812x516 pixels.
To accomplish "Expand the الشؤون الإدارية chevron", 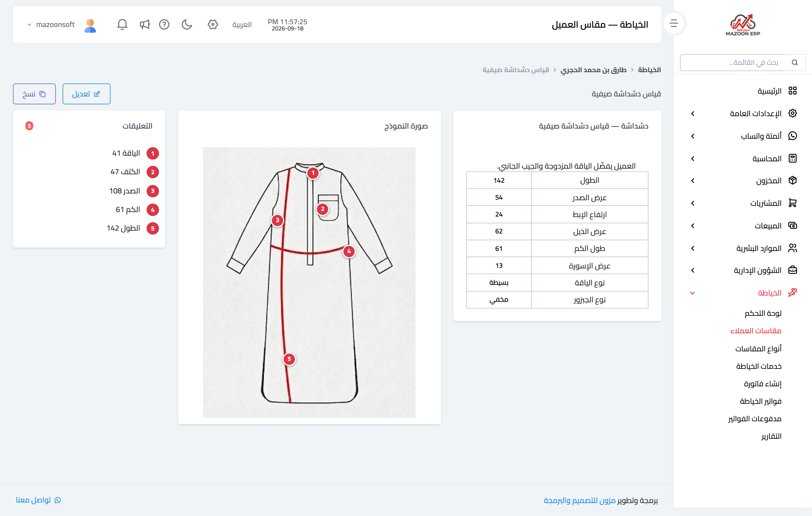I will [693, 270].
